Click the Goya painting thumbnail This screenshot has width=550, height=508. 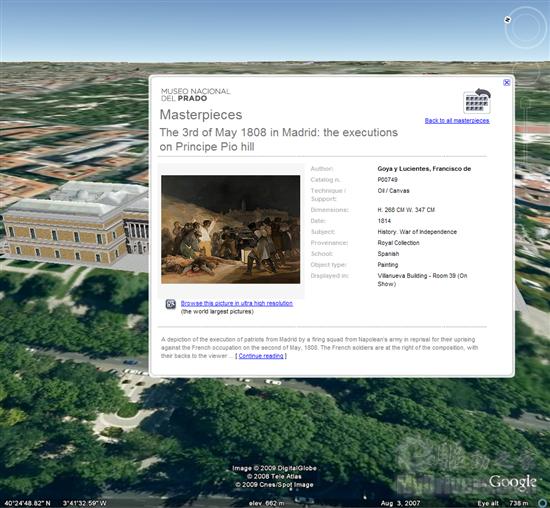[x=230, y=229]
